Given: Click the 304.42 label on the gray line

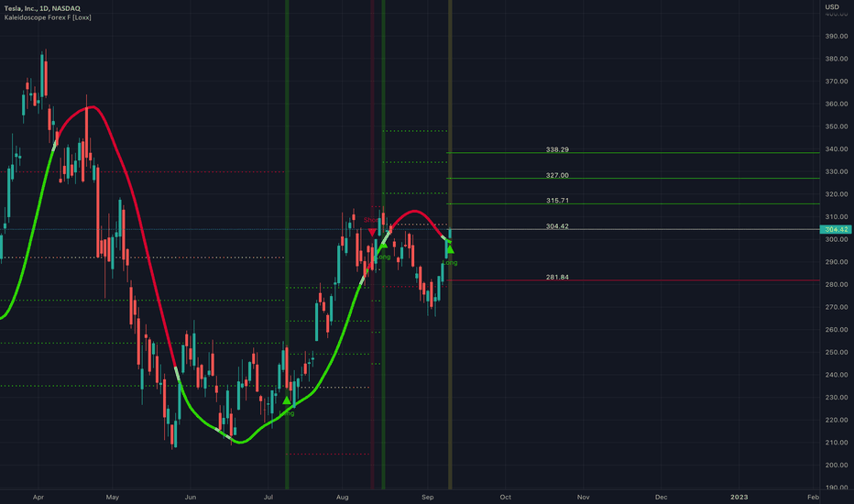Looking at the screenshot, I should (x=557, y=226).
